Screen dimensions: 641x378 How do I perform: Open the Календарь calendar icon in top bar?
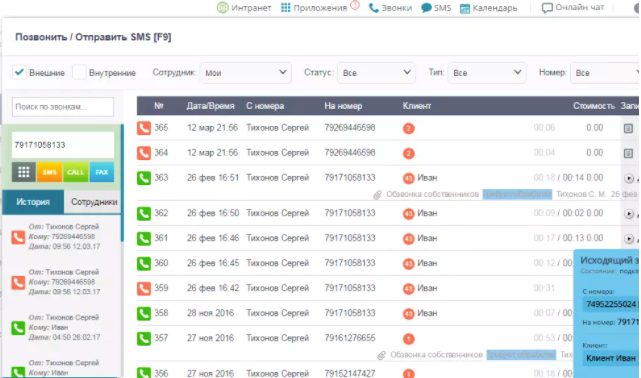(x=465, y=8)
